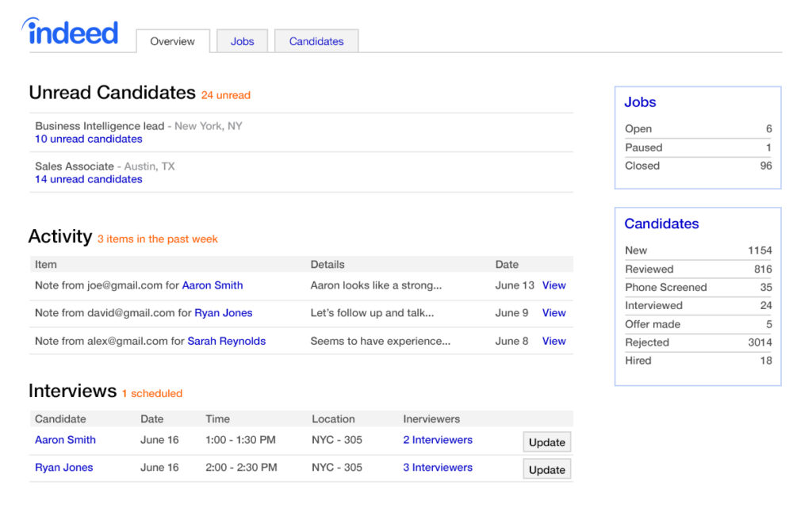Open Aaron Smith from the Interviews table
The image size is (812, 516).
coord(65,440)
